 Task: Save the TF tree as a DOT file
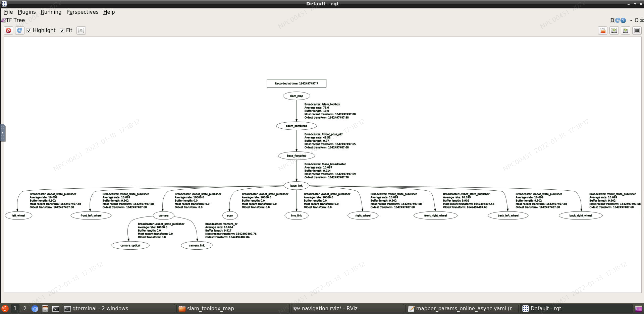click(614, 30)
